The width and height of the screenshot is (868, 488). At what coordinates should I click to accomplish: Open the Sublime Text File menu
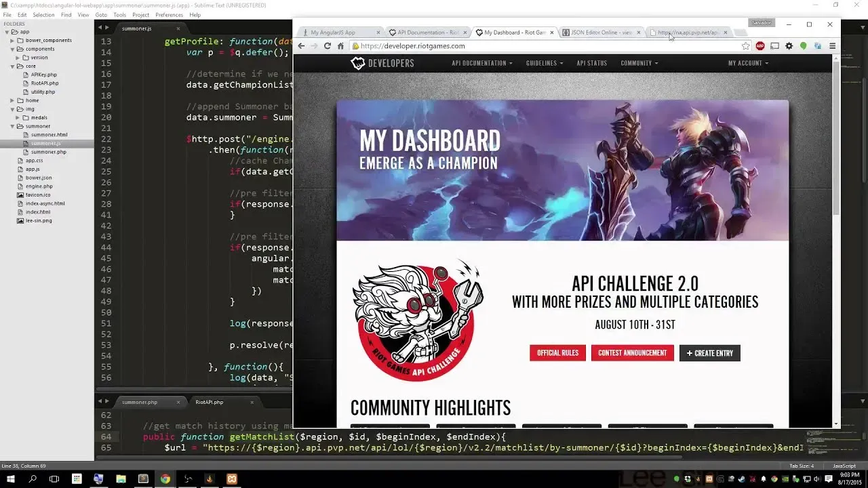[7, 14]
